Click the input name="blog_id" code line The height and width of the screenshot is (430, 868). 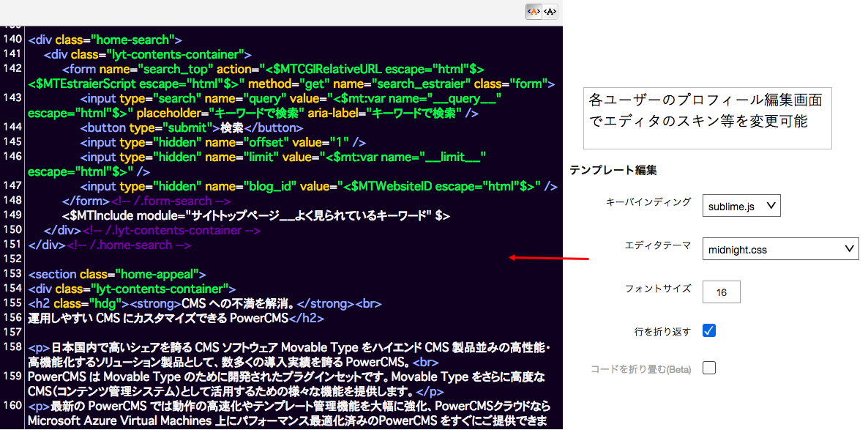(x=319, y=186)
